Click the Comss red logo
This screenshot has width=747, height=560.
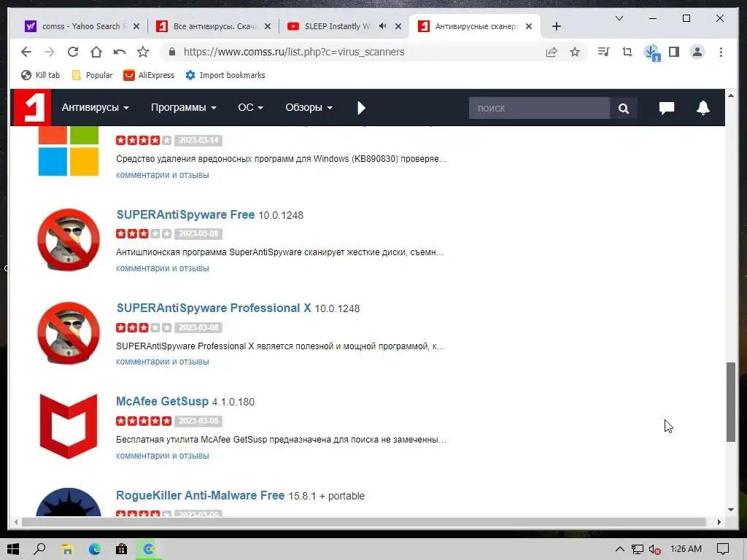coord(31,108)
